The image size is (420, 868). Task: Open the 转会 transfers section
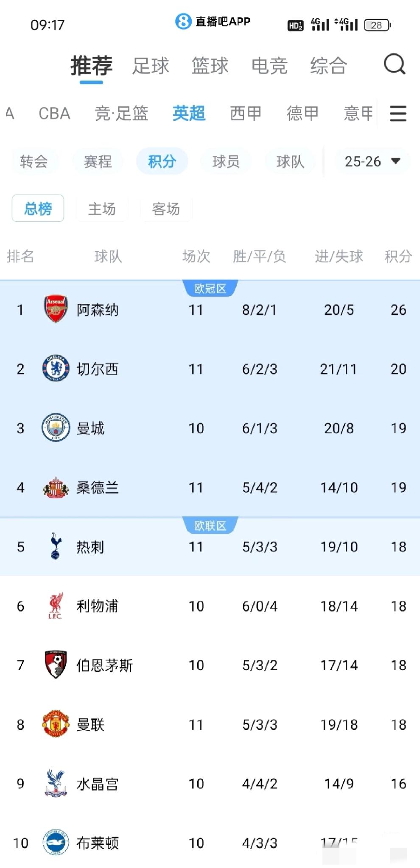point(34,161)
